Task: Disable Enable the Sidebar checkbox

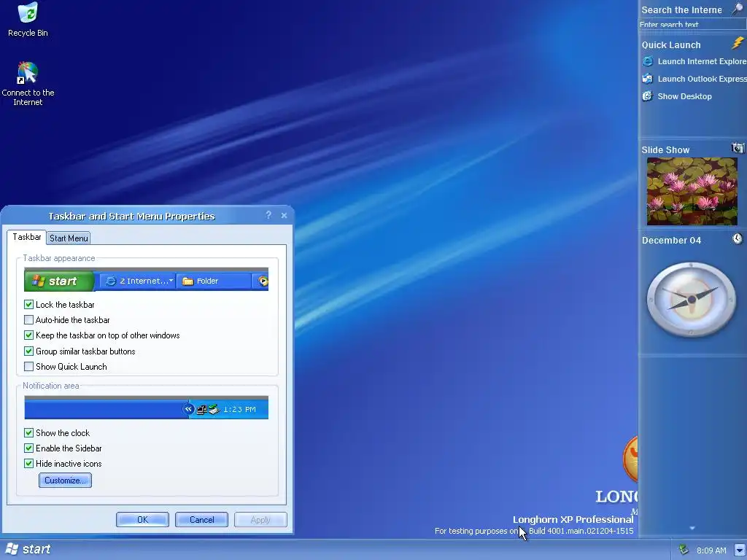Action: coord(28,448)
